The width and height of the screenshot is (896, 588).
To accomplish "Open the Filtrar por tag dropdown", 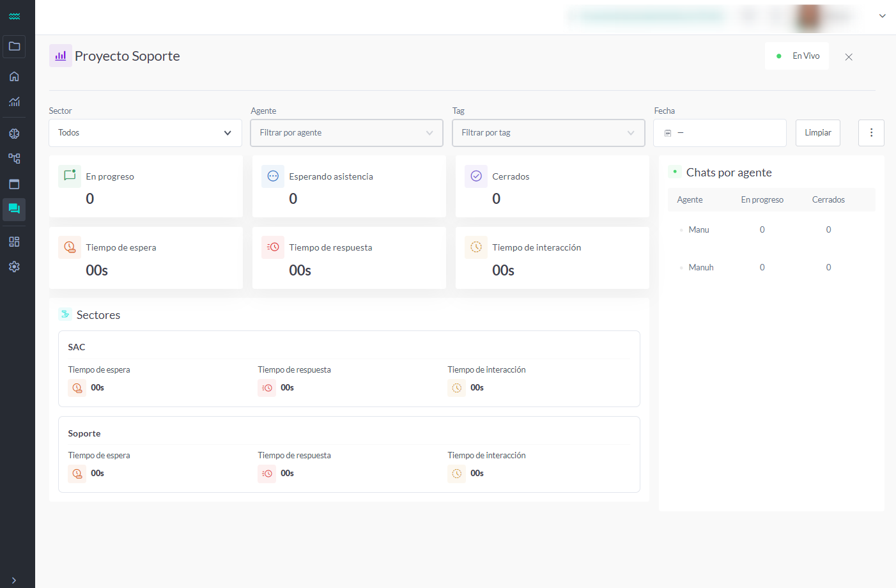I will pyautogui.click(x=548, y=133).
